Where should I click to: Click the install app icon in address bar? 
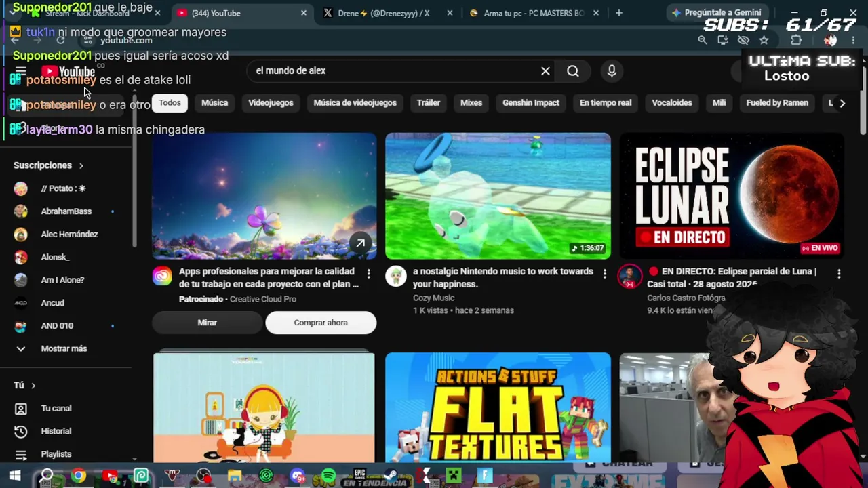[723, 40]
